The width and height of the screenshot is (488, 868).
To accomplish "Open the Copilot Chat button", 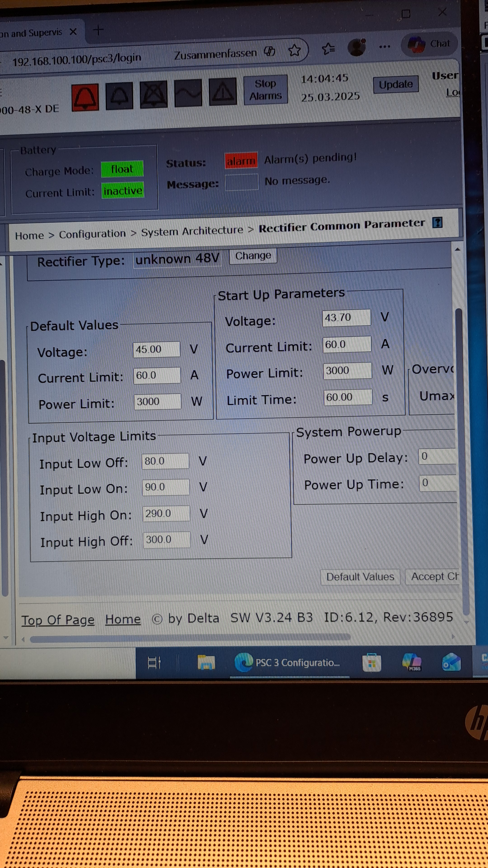I will click(429, 44).
